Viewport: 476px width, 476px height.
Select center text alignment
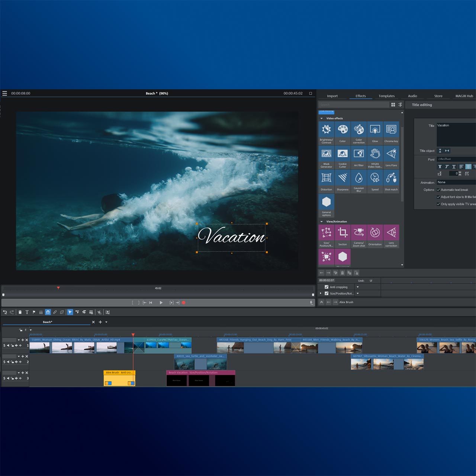pos(468,167)
